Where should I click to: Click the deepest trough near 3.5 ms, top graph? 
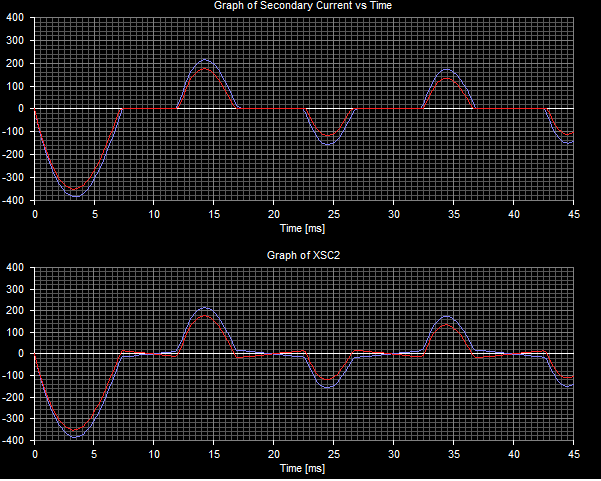[x=76, y=195]
